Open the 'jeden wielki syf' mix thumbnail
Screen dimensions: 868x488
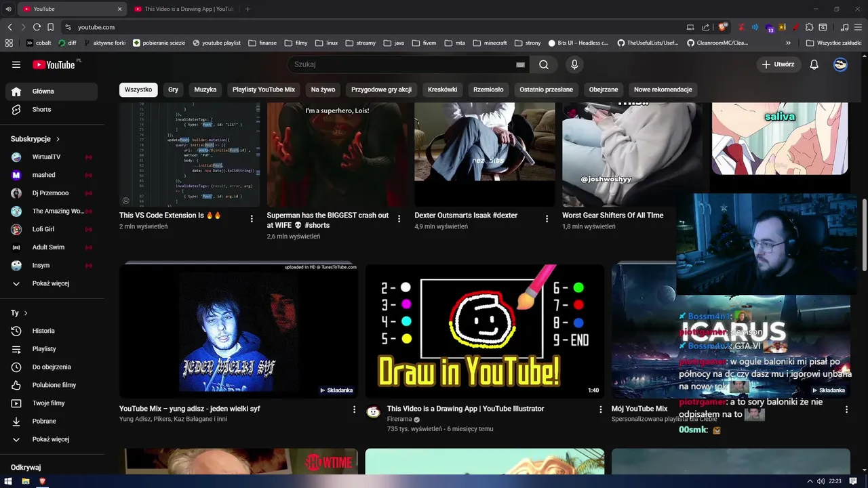point(239,331)
